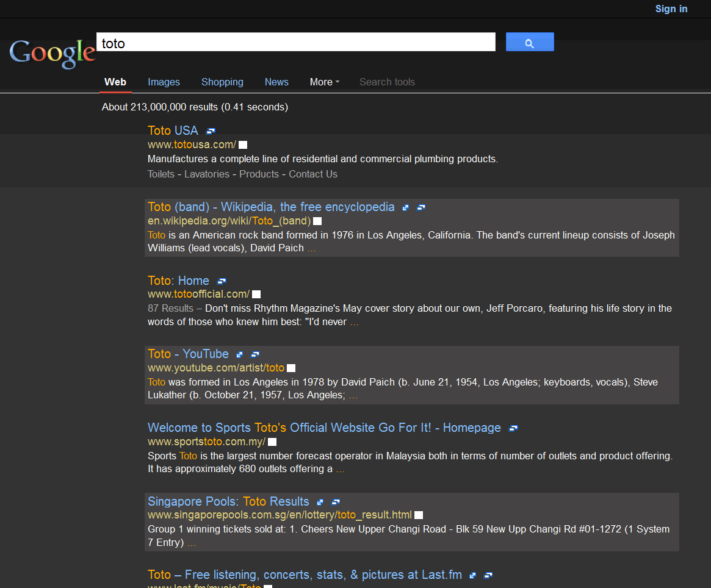Click the window icon after Toto - YouTube

click(255, 354)
